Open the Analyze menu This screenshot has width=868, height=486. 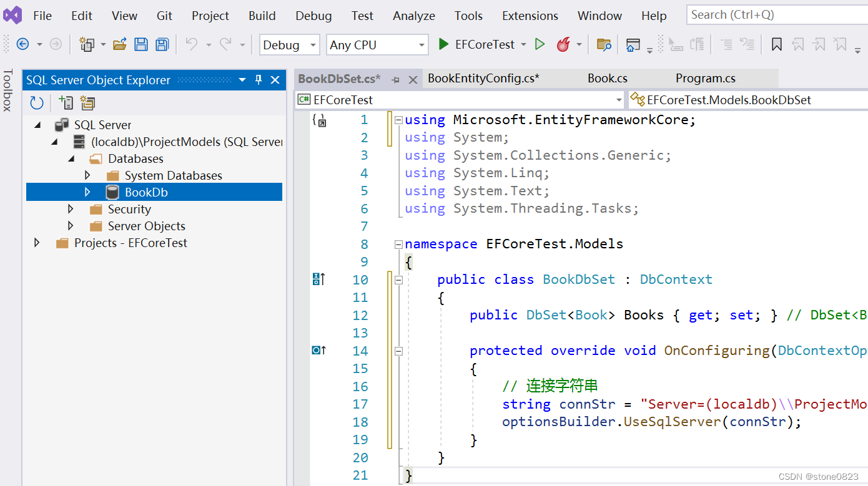coord(414,16)
